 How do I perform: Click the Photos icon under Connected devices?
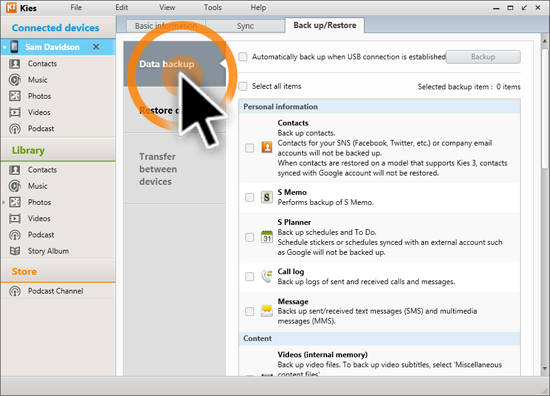click(15, 96)
